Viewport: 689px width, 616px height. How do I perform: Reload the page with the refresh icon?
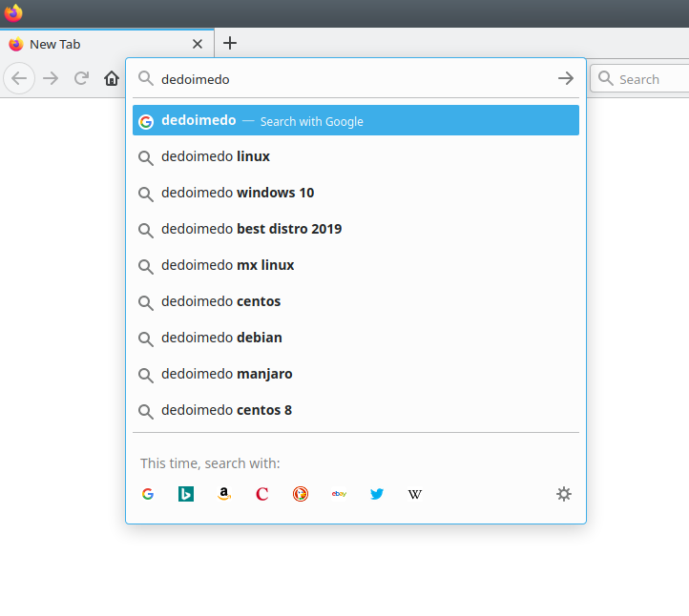tap(81, 78)
